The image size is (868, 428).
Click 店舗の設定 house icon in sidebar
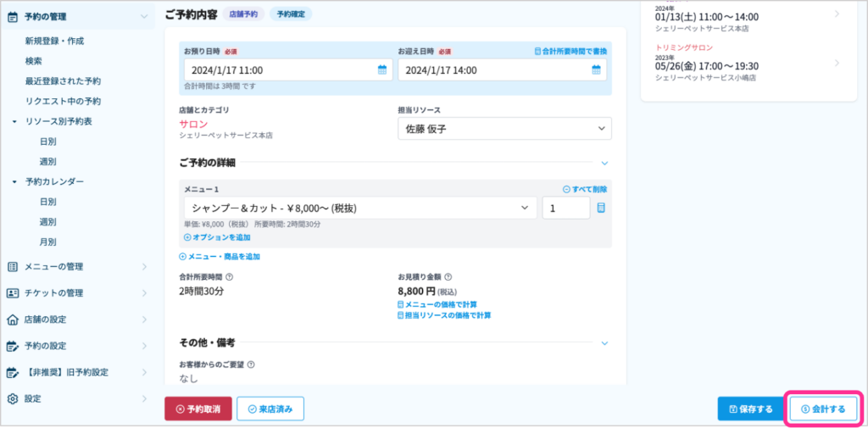(x=13, y=320)
